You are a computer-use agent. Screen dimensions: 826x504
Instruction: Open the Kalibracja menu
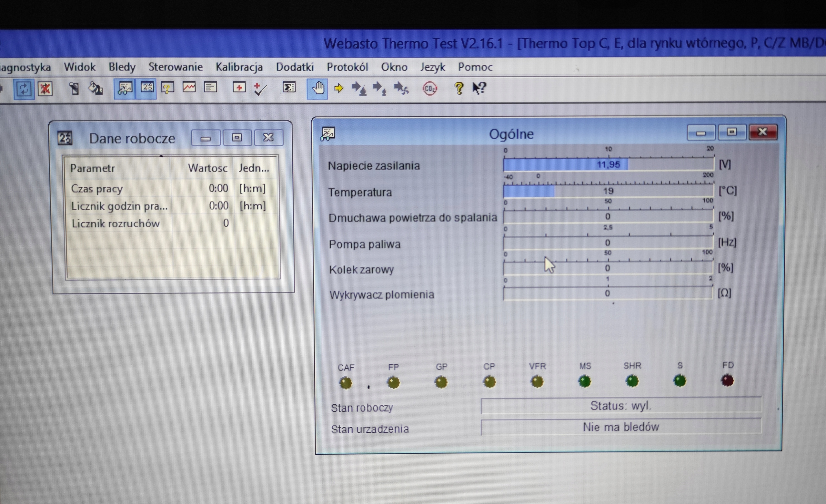(x=239, y=67)
